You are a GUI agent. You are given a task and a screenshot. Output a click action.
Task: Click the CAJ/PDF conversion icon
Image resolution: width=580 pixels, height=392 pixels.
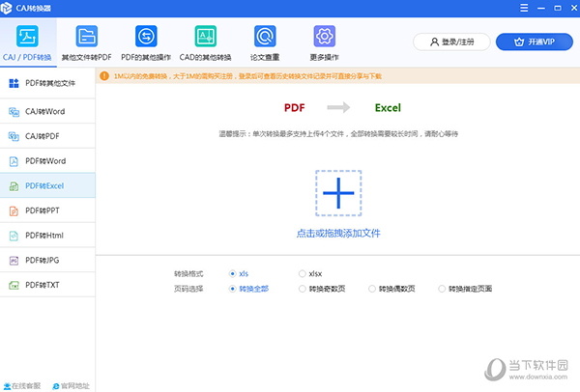[x=27, y=37]
